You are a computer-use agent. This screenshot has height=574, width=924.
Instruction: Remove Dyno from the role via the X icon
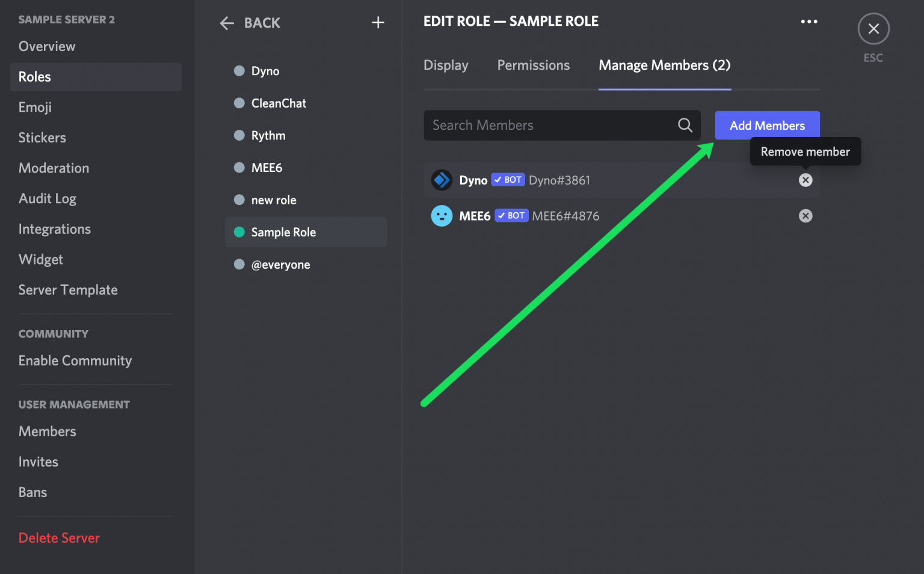click(805, 180)
